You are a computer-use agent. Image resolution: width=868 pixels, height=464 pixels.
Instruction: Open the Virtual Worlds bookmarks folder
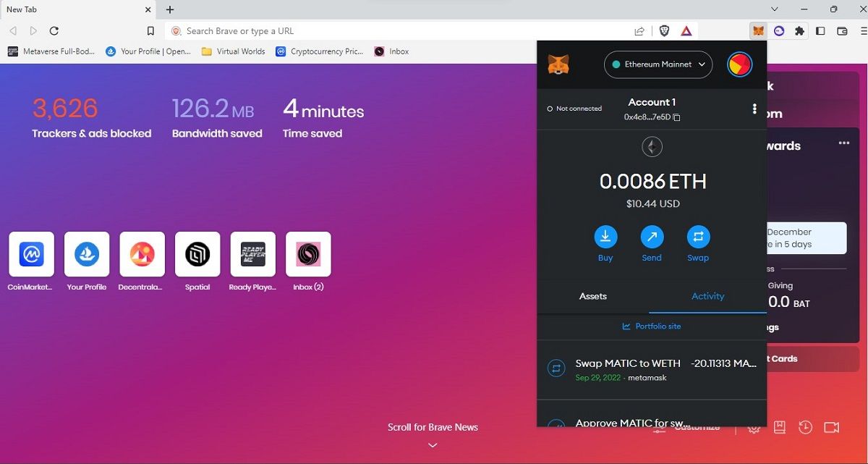[234, 51]
